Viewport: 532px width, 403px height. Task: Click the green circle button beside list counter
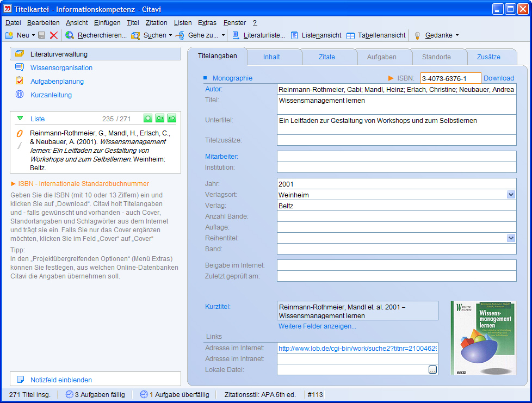pos(147,119)
